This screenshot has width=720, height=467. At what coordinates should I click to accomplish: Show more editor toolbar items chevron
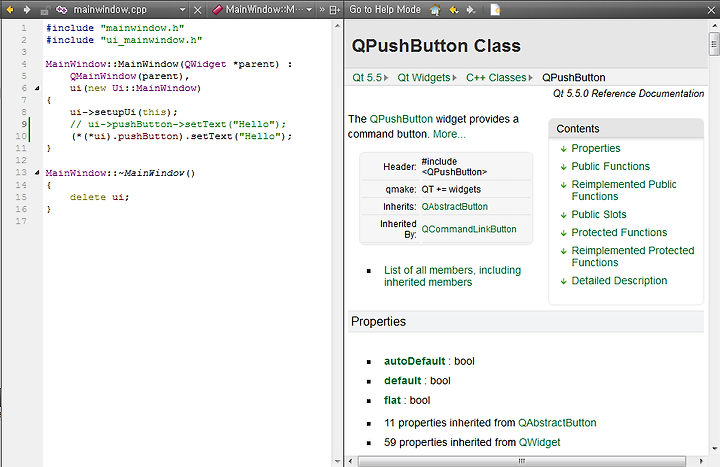[x=321, y=10]
